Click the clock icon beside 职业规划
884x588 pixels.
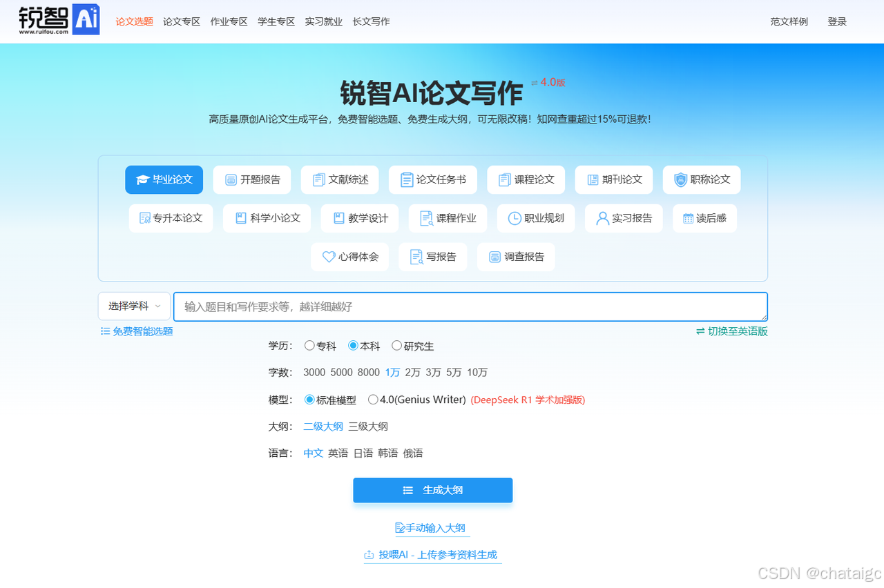coord(515,218)
